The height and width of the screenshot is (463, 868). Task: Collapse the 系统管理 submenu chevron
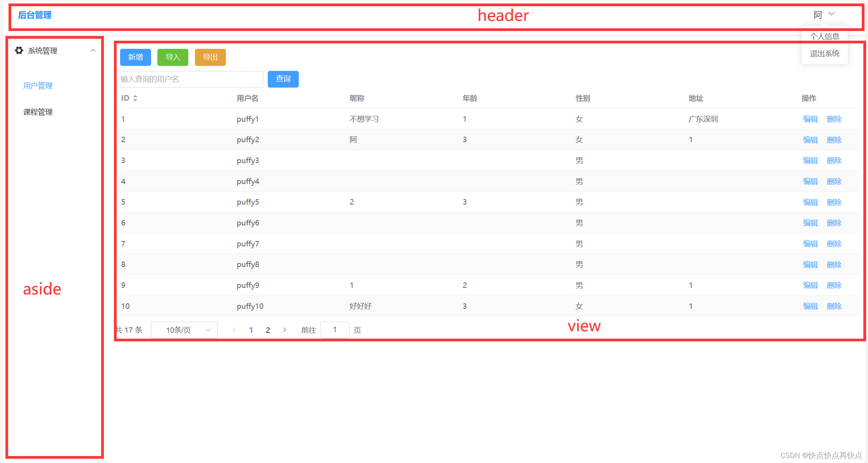(x=93, y=50)
